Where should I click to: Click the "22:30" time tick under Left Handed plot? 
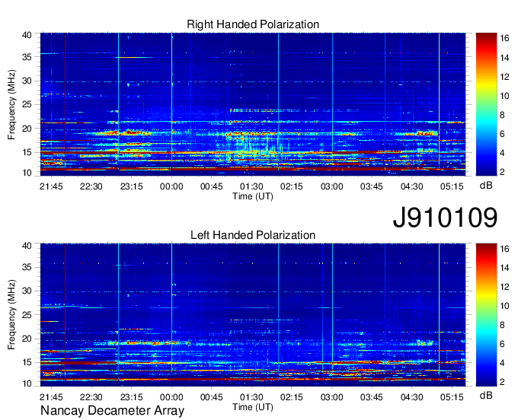tap(91, 397)
